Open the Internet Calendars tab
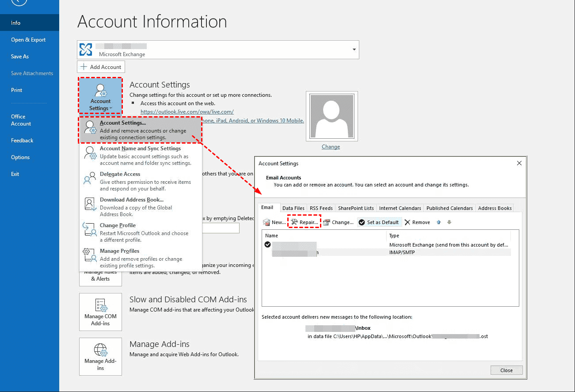Screen dimensions: 575x392 (x=400, y=208)
